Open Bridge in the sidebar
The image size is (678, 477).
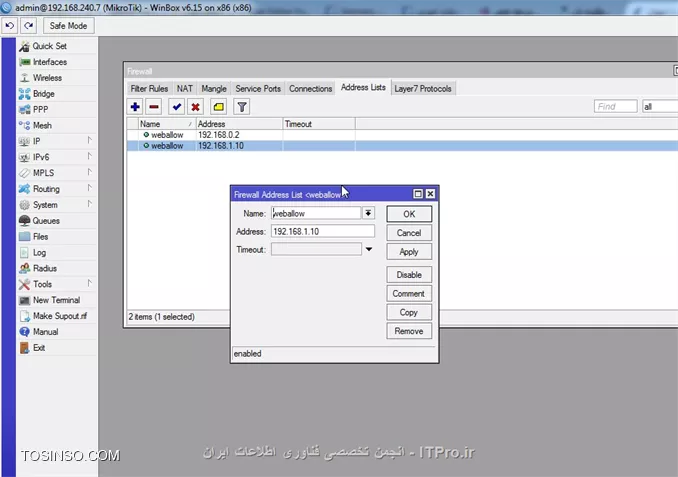(x=57, y=94)
